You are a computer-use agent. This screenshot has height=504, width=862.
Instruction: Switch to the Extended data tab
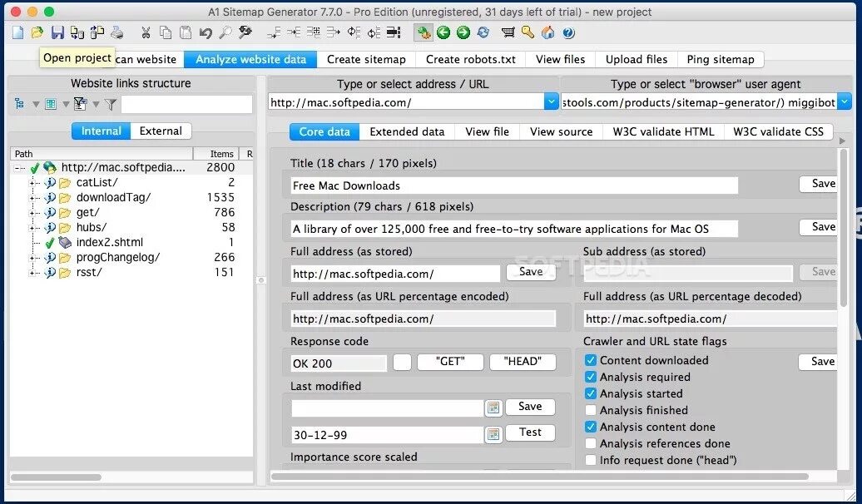click(407, 131)
